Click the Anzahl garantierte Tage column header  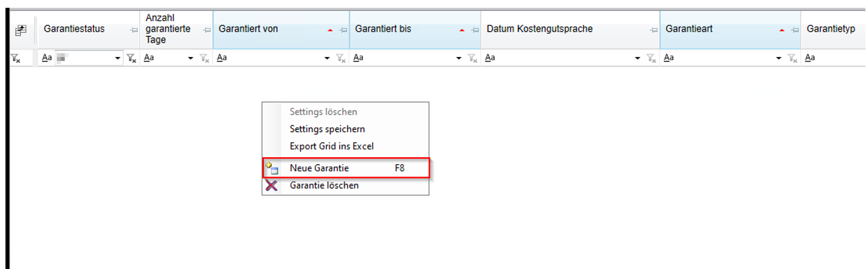click(170, 29)
